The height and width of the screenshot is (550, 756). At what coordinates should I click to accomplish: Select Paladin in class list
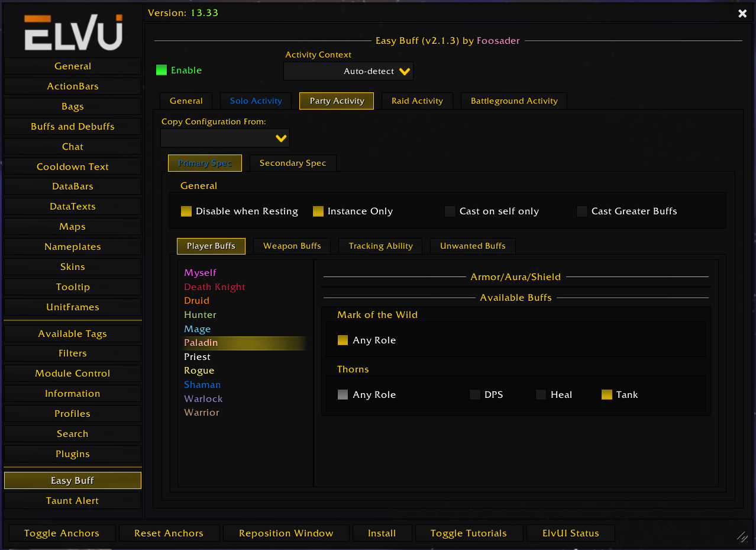(245, 343)
